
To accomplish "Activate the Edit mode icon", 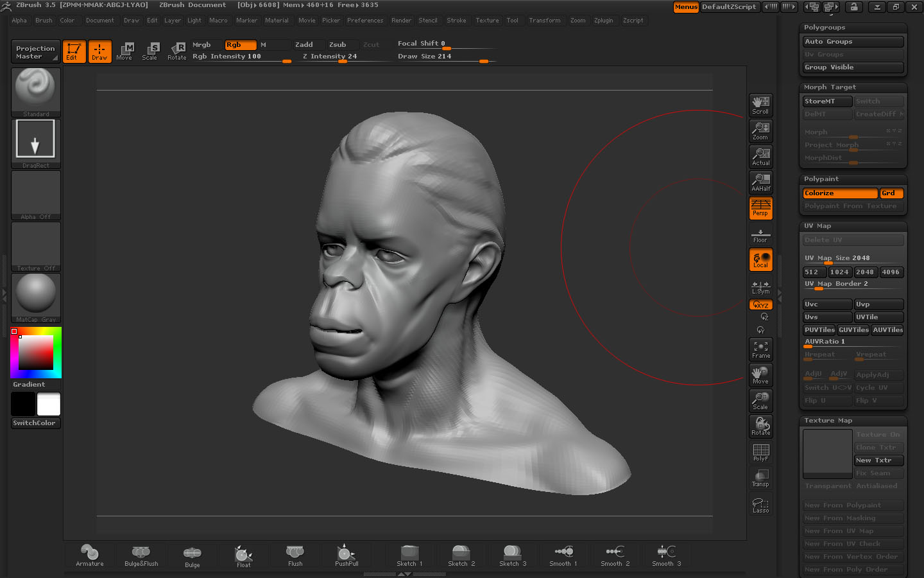I will (74, 51).
